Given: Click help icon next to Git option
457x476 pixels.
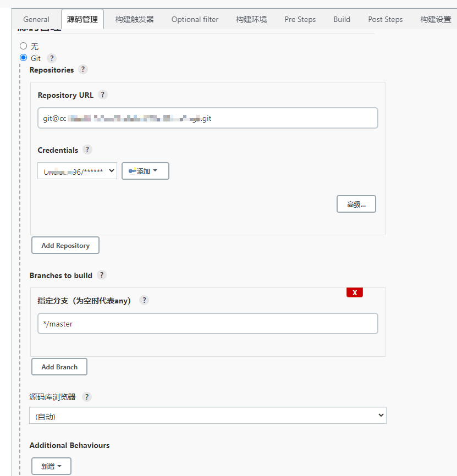Looking at the screenshot, I should [52, 58].
